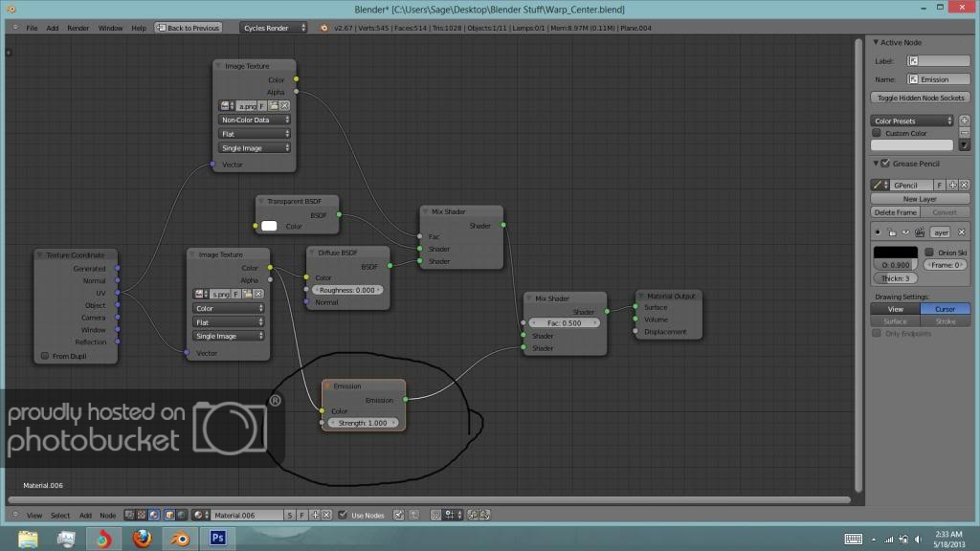Toggle the Grease Pencil panel checkbox
The image size is (980, 551).
(885, 164)
